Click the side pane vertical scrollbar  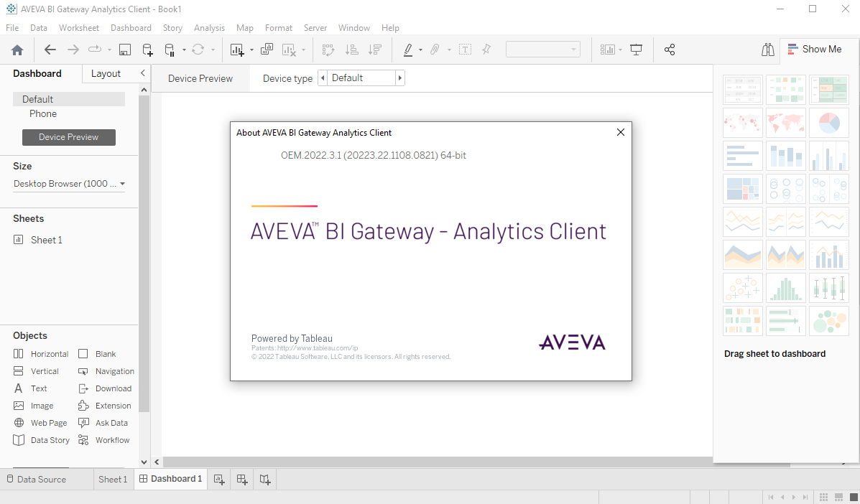click(144, 252)
